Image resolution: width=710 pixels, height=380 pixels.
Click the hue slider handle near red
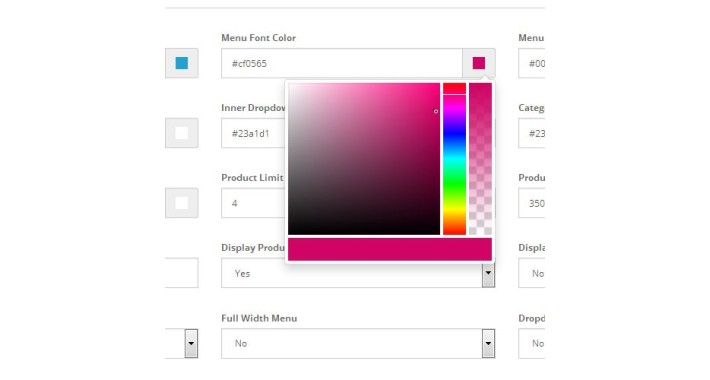pyautogui.click(x=454, y=95)
